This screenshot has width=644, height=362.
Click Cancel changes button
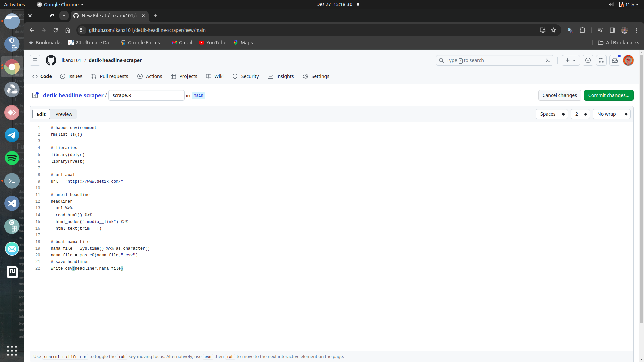tap(559, 95)
